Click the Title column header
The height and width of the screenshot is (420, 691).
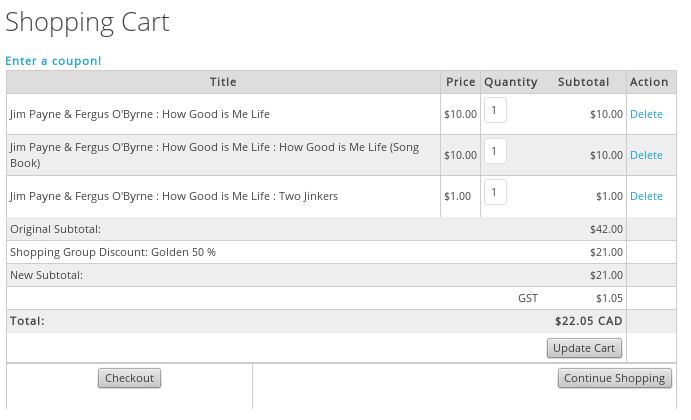223,82
